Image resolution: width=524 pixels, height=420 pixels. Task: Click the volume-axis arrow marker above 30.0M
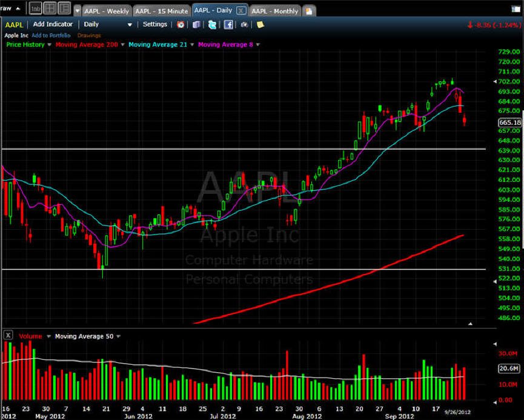pos(495,344)
